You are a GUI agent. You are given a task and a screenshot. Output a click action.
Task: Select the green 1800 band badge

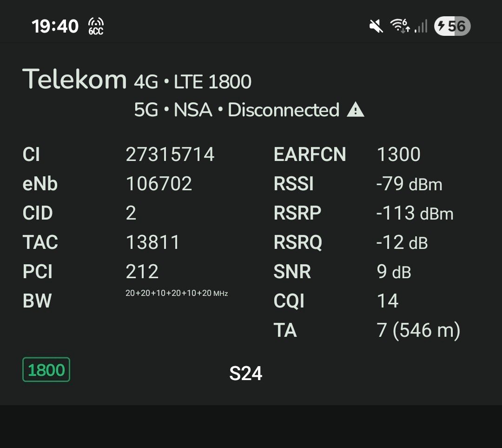(46, 370)
